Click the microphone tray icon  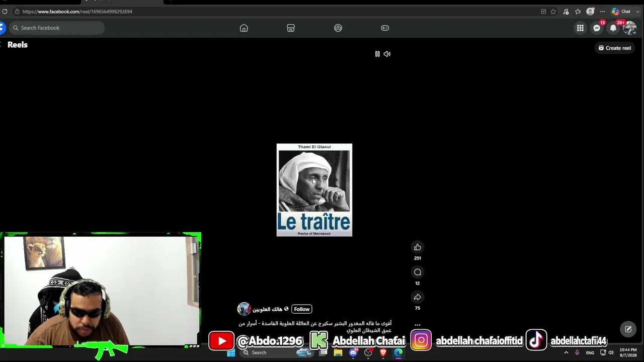577,352
